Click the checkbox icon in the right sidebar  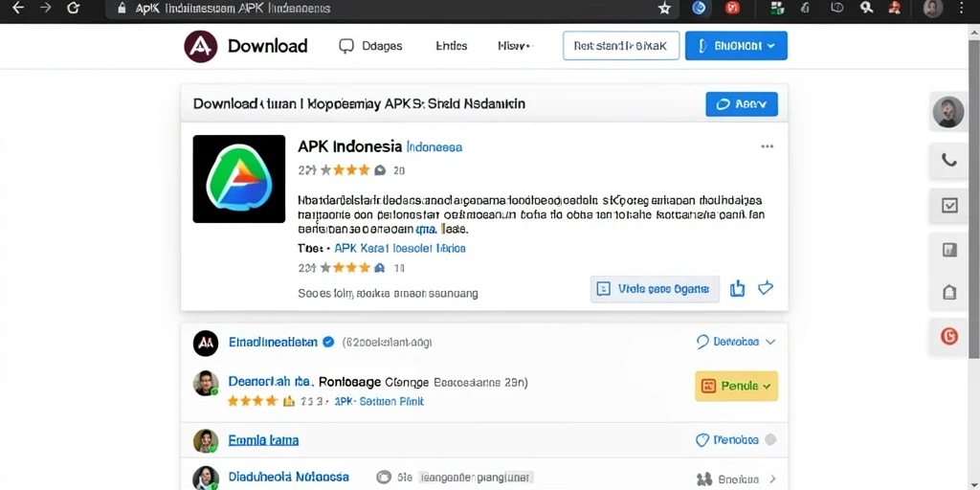click(948, 205)
